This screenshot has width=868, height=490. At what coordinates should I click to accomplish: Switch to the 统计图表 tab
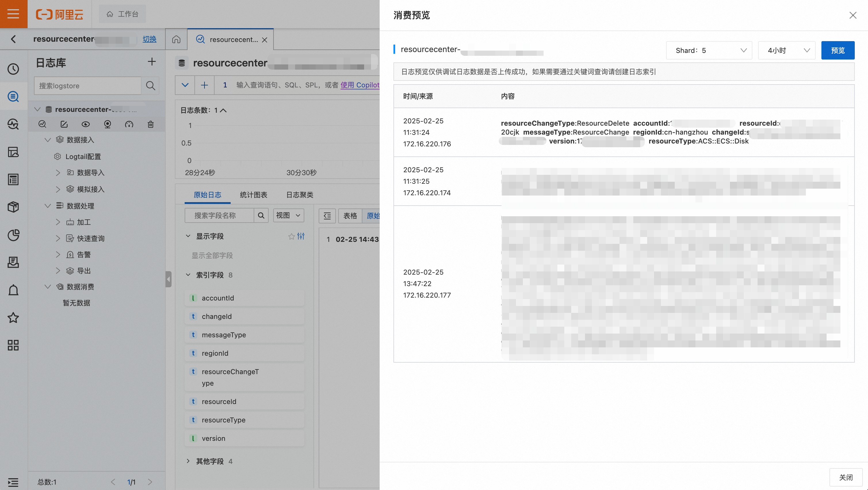[x=253, y=195]
